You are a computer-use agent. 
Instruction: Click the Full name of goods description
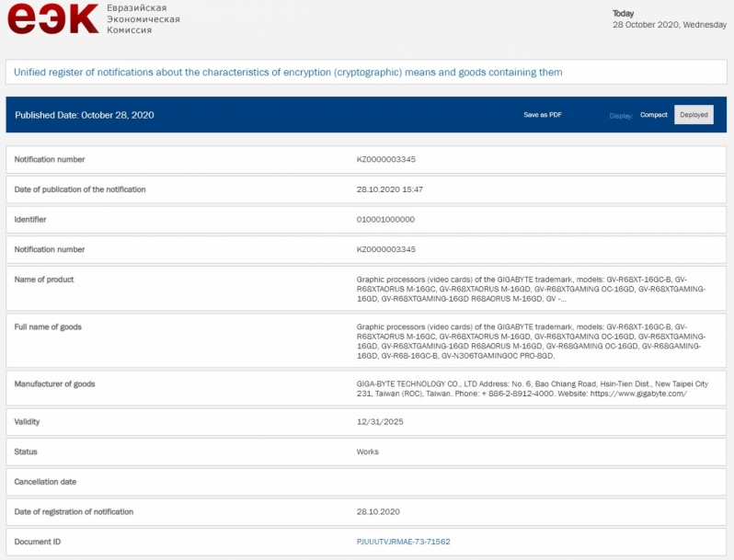point(531,341)
